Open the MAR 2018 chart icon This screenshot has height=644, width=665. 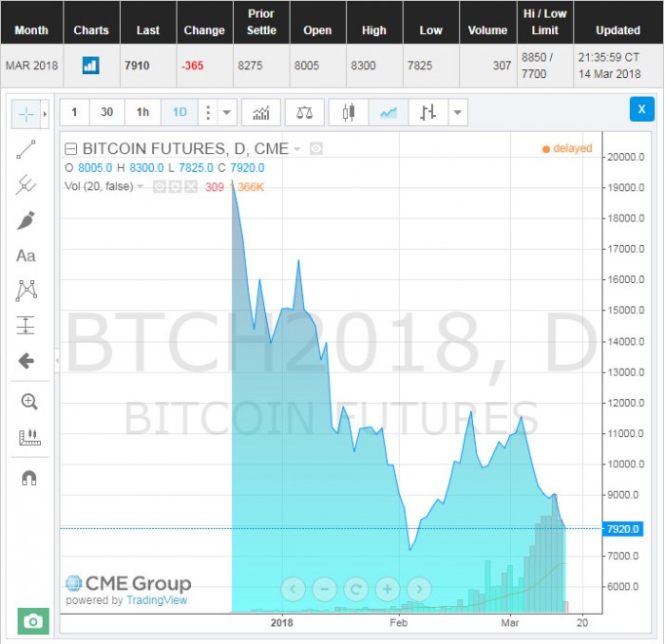coord(91,66)
